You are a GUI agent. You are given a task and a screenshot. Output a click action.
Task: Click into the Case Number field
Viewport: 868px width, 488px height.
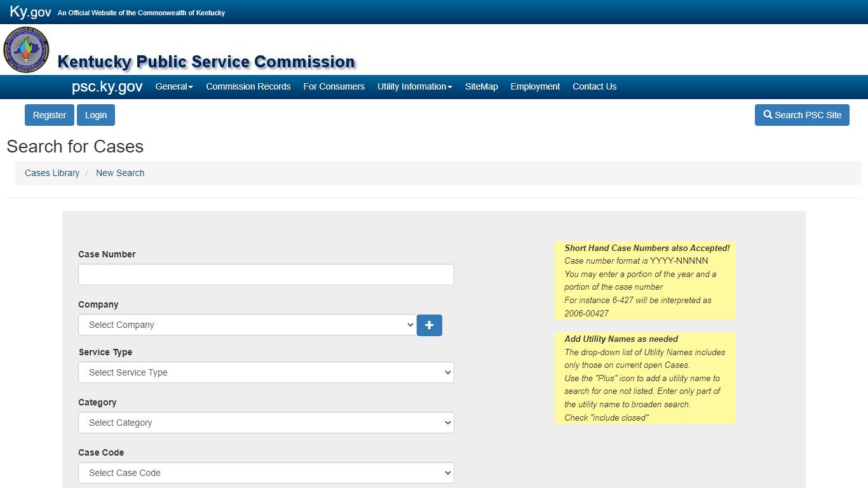point(266,274)
